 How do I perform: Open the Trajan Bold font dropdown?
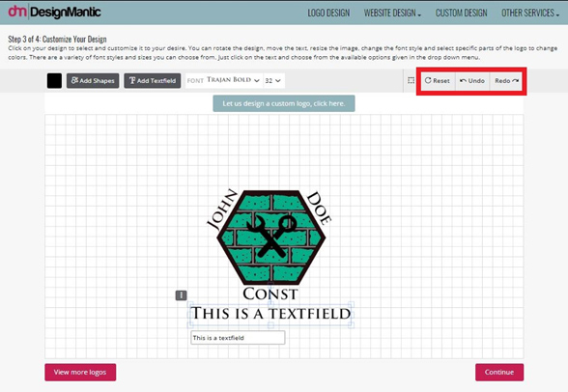pos(224,80)
